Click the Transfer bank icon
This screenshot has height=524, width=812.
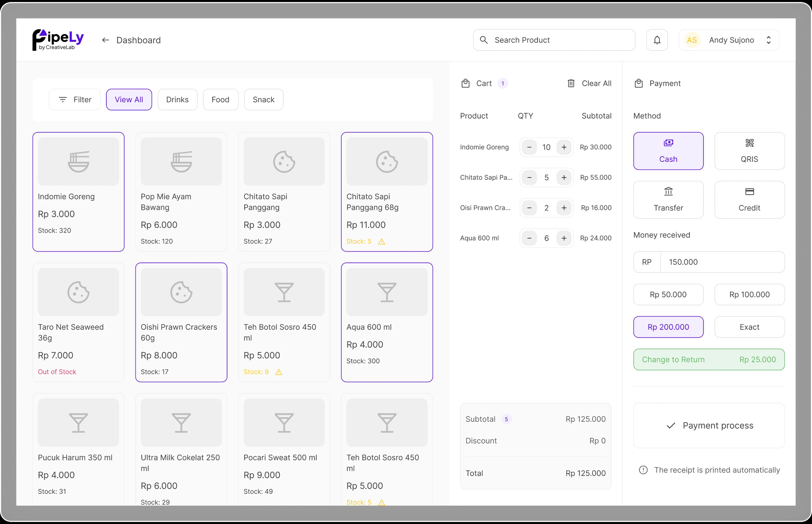(x=668, y=192)
